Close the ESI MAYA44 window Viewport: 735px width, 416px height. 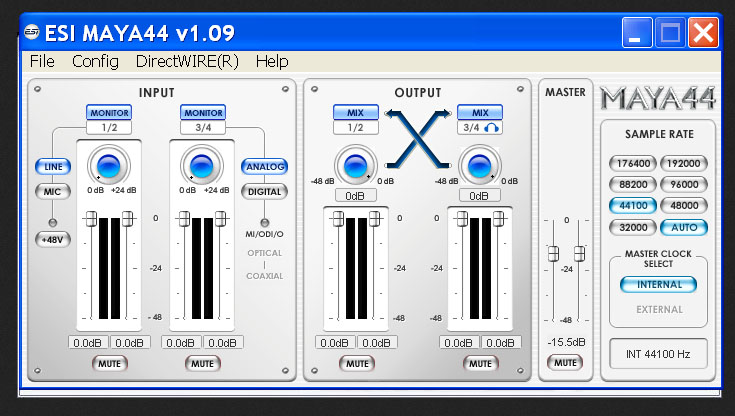click(703, 33)
